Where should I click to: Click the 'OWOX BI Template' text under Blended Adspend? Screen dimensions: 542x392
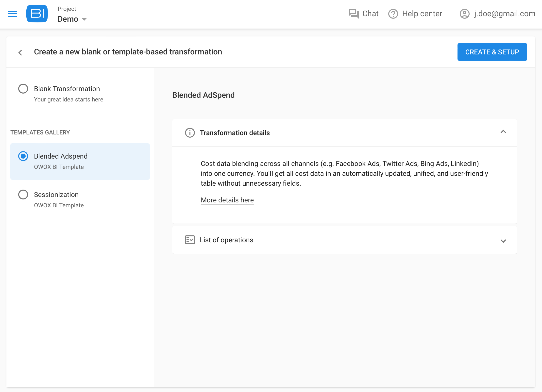point(59,167)
